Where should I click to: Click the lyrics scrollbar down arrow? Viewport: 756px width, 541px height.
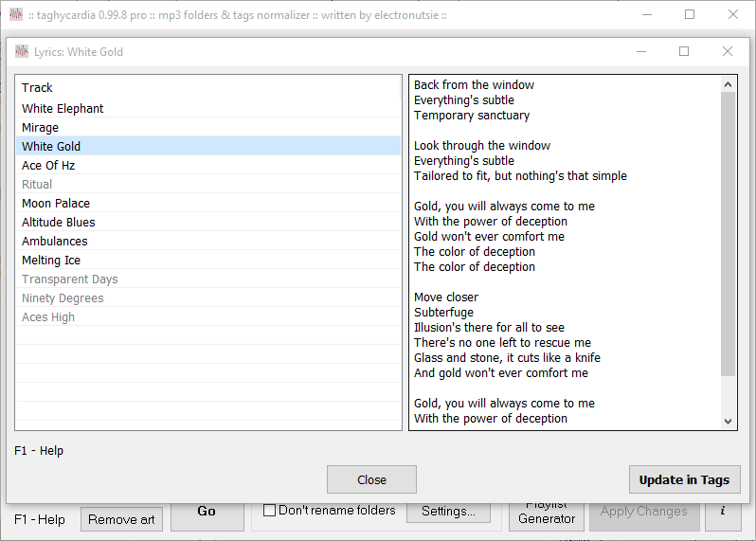coord(728,422)
